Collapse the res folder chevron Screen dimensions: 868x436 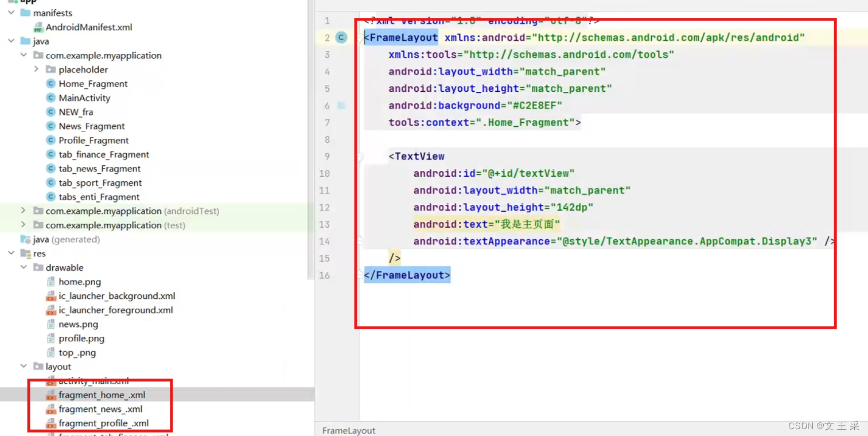11,253
